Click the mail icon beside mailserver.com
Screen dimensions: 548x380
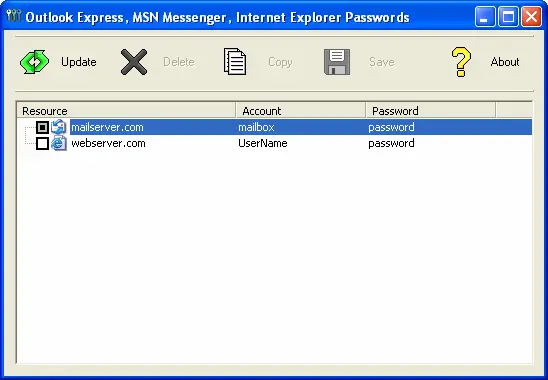(58, 127)
